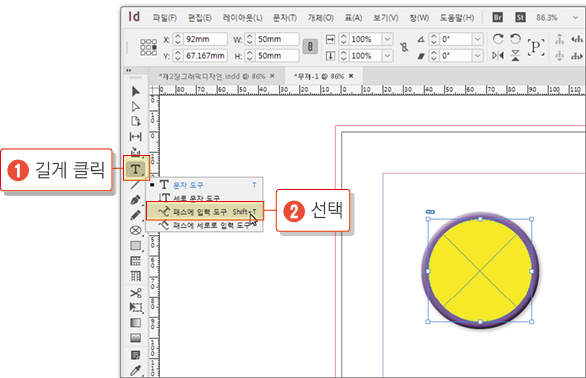Viewport: 586px width, 378px height.
Task: Select the white arrow Direct Selection tool
Action: coord(136,107)
